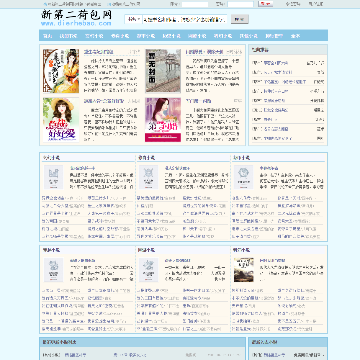Open the pink 婚 cover with long-haired woman

[x=163, y=120]
